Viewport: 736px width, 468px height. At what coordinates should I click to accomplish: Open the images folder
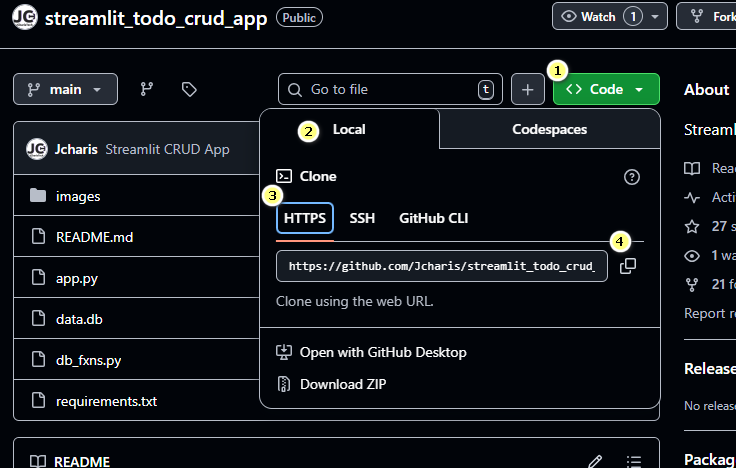pyautogui.click(x=78, y=196)
